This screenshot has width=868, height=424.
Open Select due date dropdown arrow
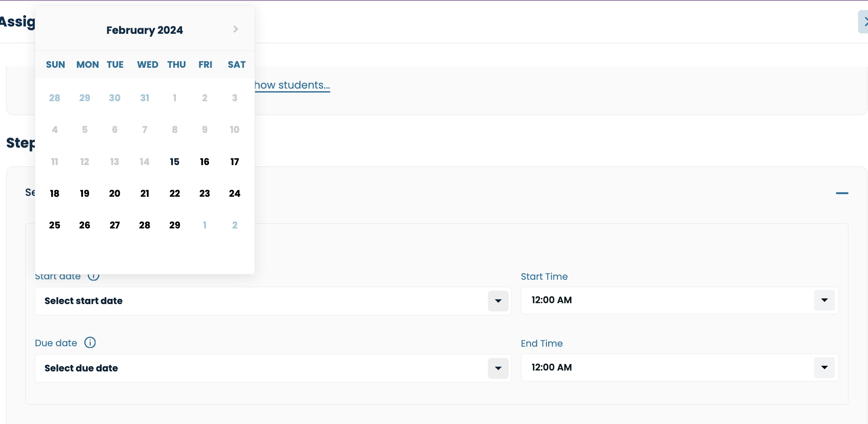pos(498,368)
